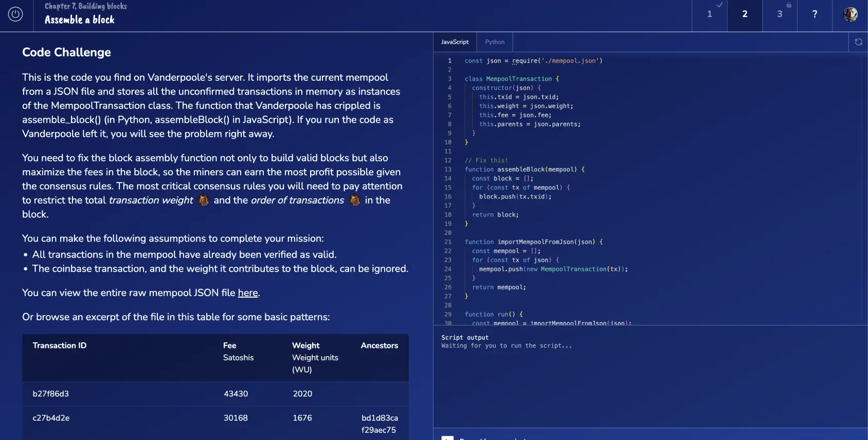Click the power icon in top-left corner
868x440 pixels.
pos(15,14)
